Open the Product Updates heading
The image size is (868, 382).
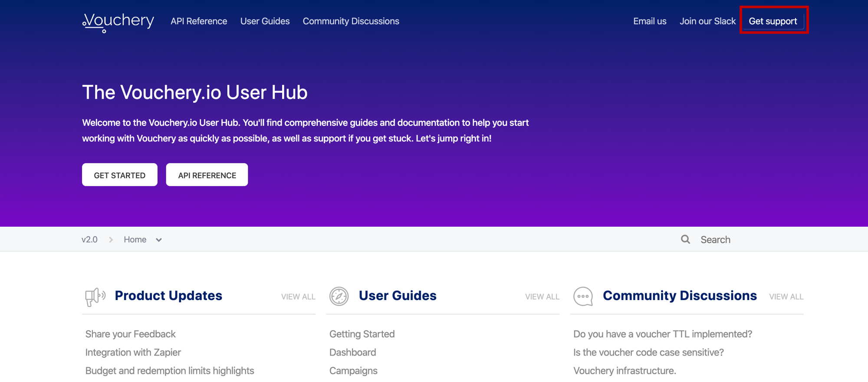168,296
